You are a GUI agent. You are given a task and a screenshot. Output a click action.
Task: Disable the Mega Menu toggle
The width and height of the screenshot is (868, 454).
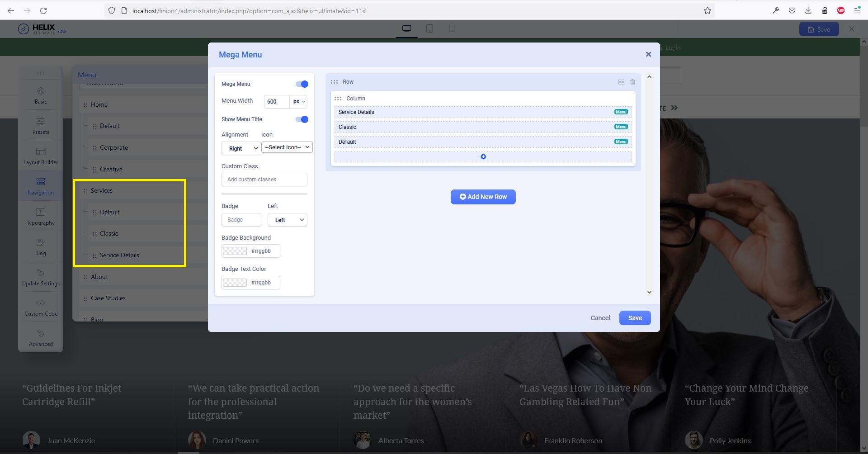coord(301,84)
